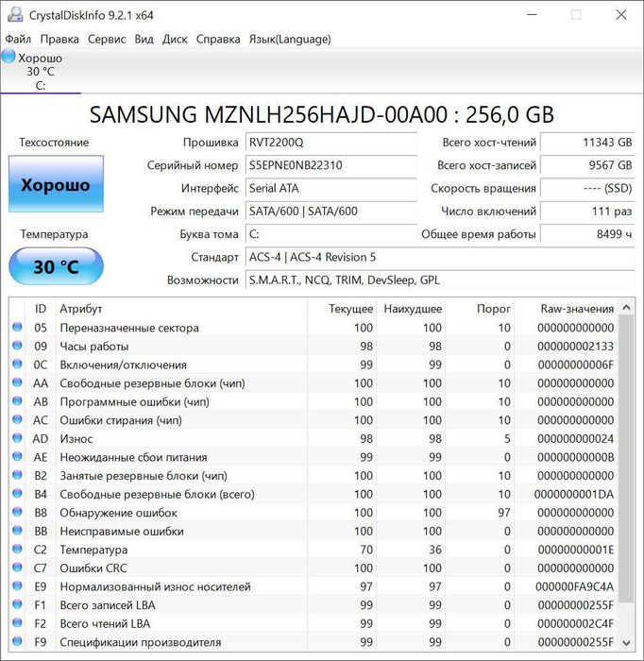Image resolution: width=644 pixels, height=661 pixels.
Task: Open the Файл menu
Action: point(18,40)
